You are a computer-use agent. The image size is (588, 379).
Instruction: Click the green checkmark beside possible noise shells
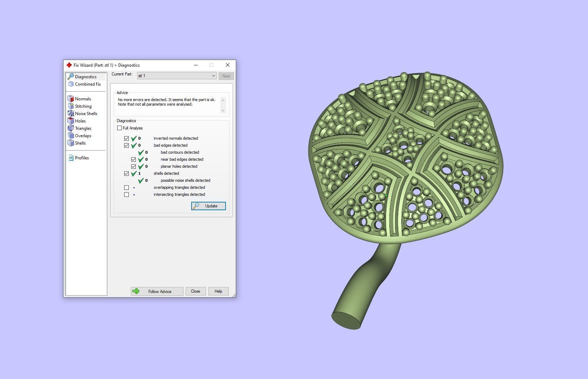141,180
